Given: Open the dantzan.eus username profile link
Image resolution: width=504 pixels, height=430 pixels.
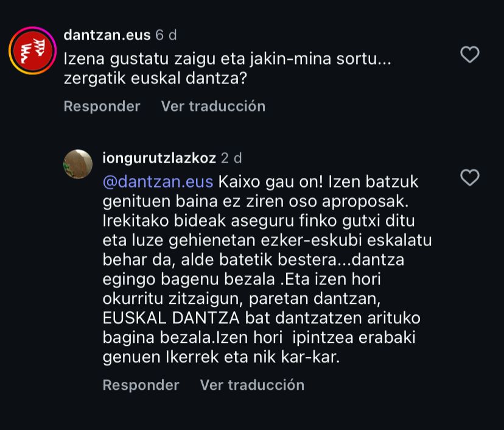Looking at the screenshot, I should 107,35.
